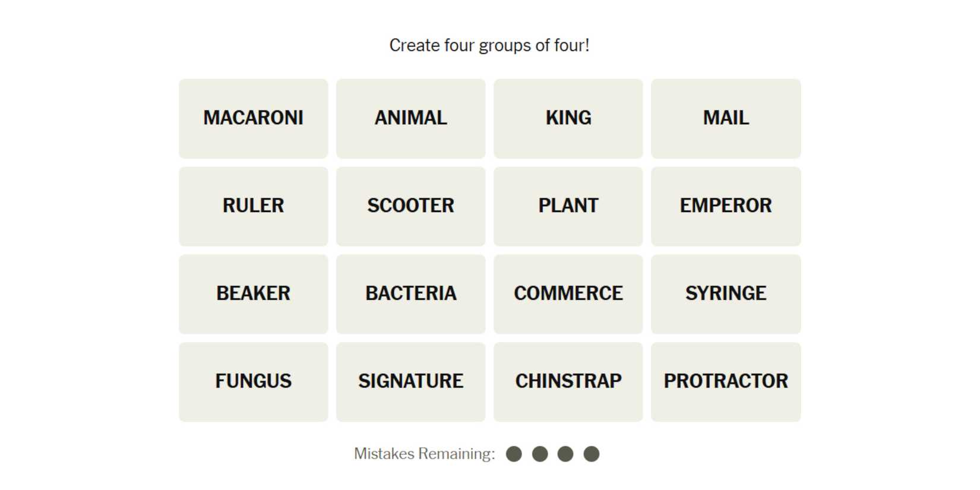Select the SIGNATURE tile
This screenshot has width=980, height=490.
point(410,382)
